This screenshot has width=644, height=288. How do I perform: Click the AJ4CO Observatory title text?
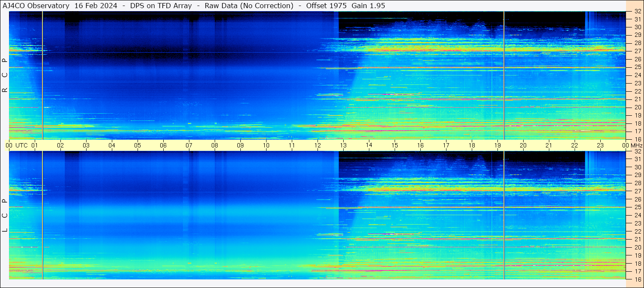36,6
